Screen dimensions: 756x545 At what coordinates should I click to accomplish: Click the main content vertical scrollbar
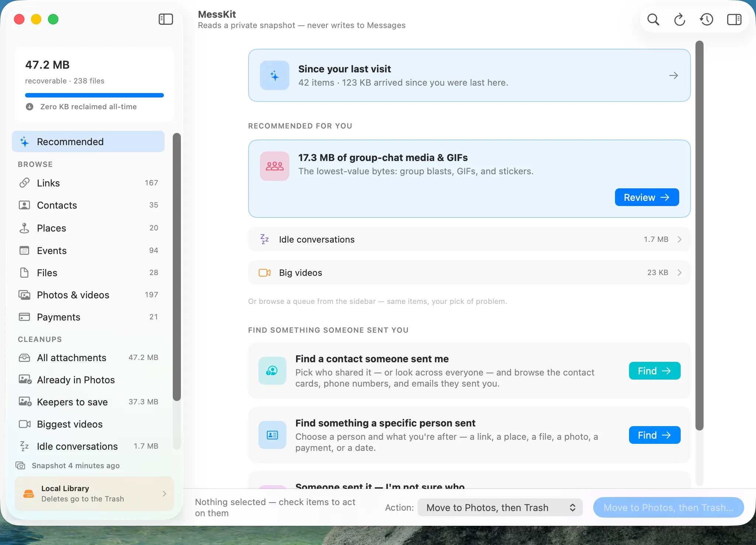point(700,235)
